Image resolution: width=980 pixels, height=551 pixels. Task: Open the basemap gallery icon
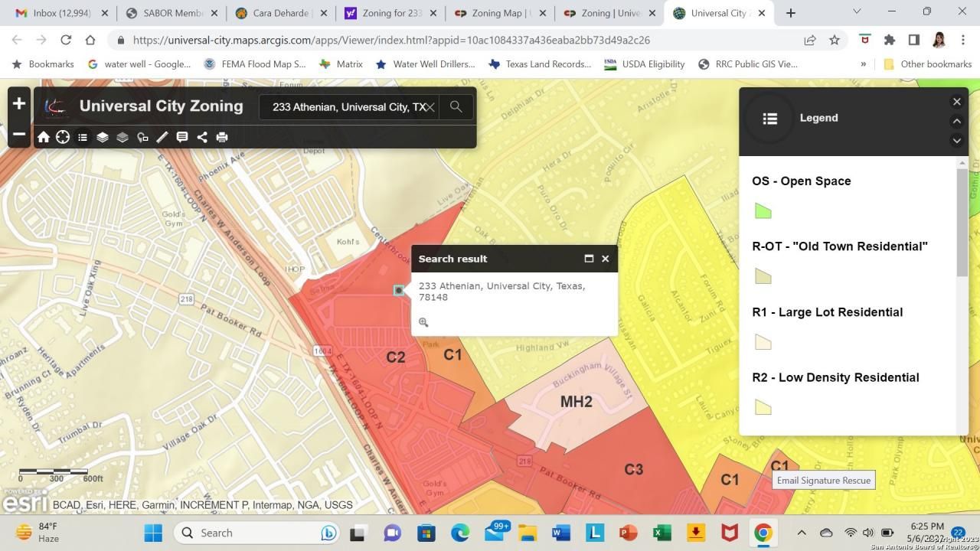pos(122,137)
